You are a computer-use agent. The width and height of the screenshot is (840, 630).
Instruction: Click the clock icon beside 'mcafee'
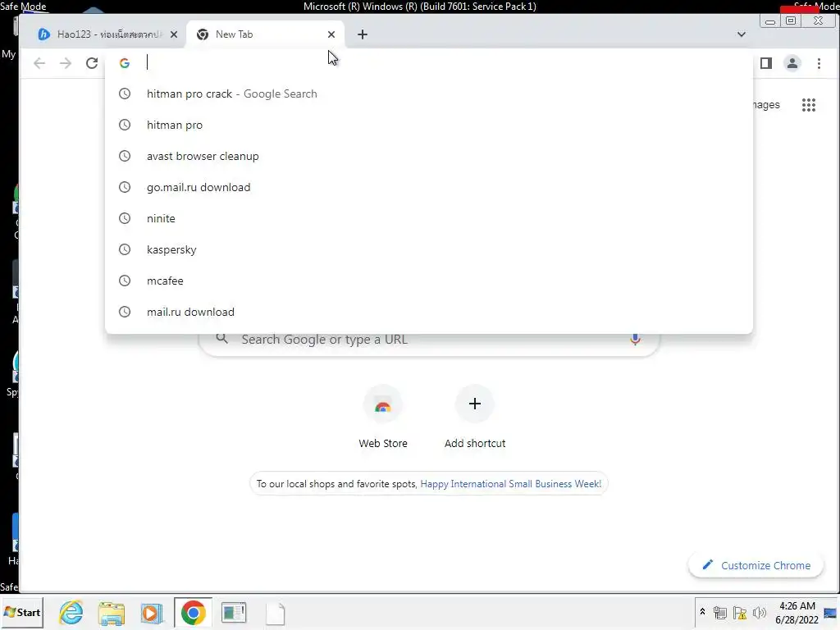point(125,281)
